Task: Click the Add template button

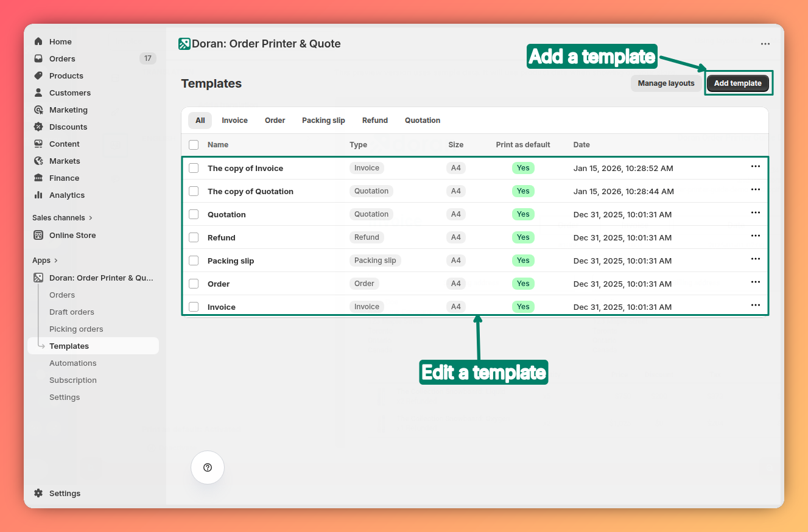Action: [x=737, y=83]
